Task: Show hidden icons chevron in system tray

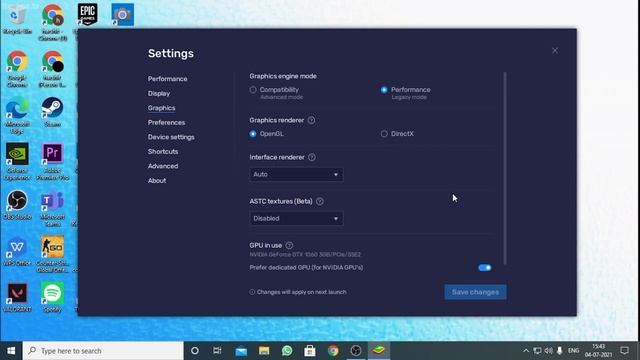Action: point(526,351)
